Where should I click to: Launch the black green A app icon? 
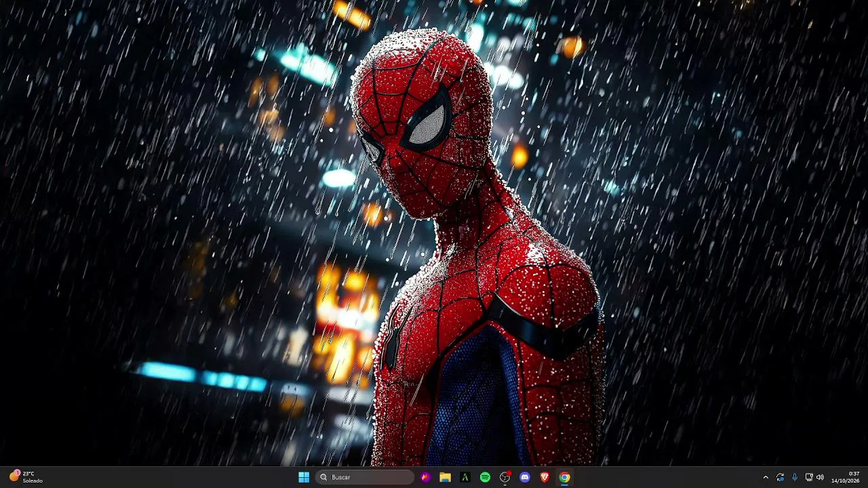[465, 477]
